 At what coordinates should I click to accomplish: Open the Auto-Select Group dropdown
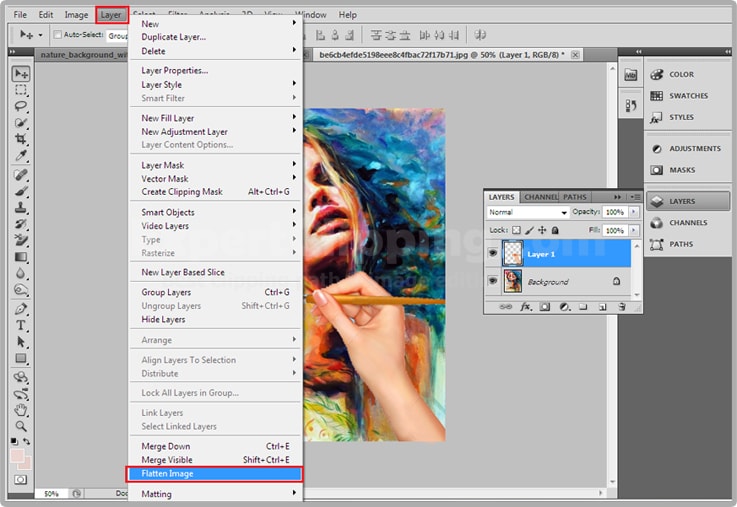[x=118, y=36]
